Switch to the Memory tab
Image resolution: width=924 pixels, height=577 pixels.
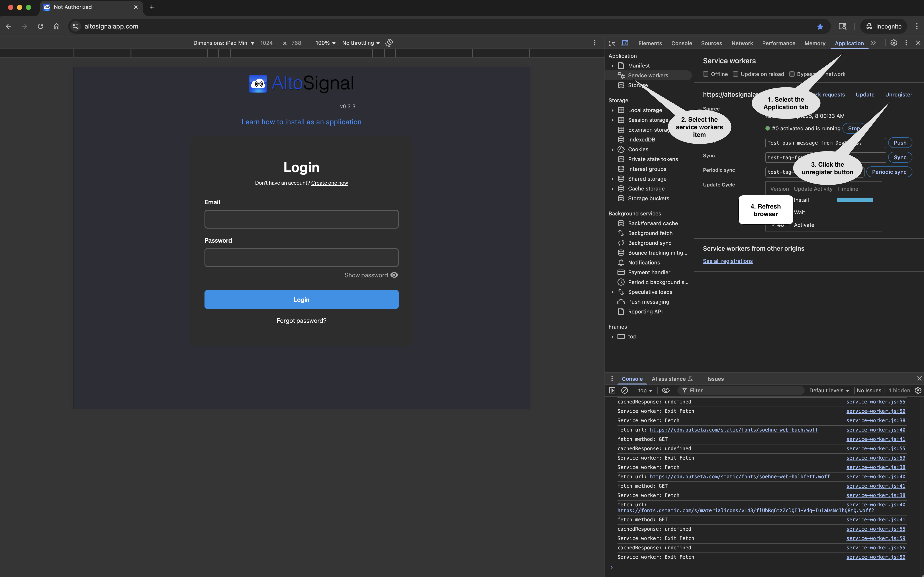pos(814,43)
